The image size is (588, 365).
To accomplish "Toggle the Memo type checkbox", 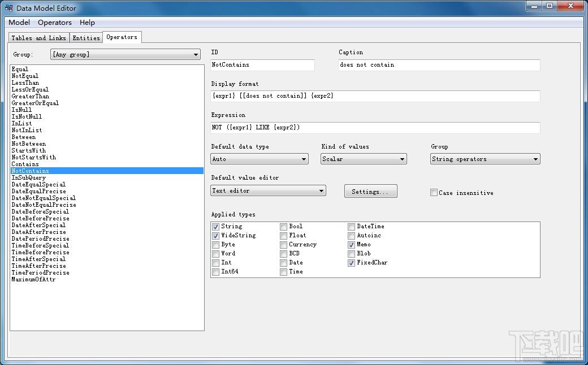I will click(x=352, y=245).
